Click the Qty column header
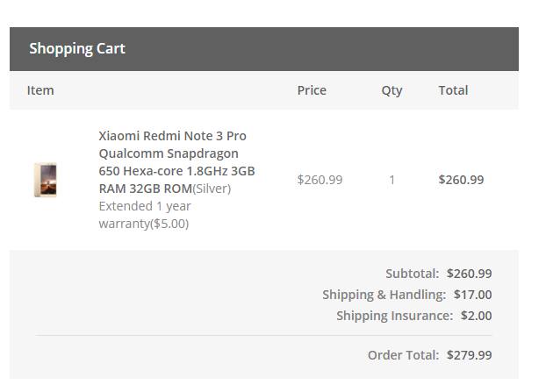546x392 pixels. pyautogui.click(x=392, y=90)
